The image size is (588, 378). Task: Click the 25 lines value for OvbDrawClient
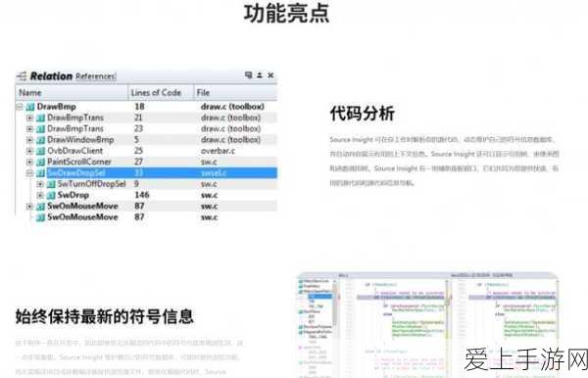pyautogui.click(x=139, y=151)
